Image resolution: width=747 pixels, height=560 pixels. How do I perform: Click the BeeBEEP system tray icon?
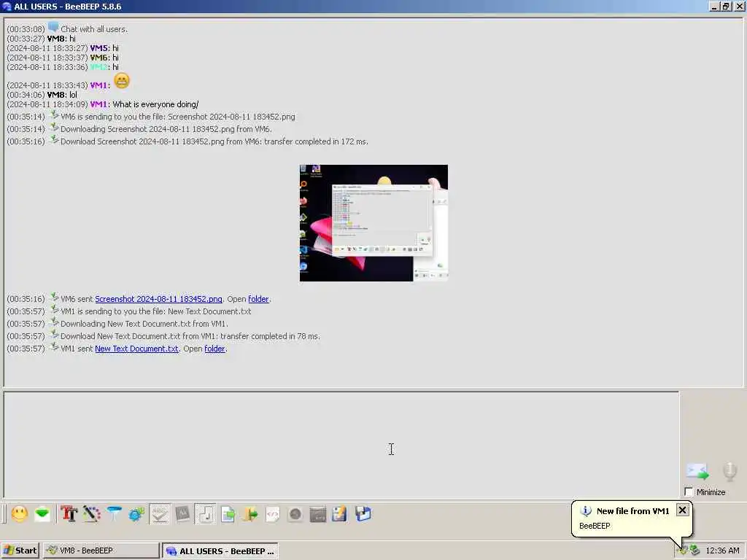tap(682, 551)
